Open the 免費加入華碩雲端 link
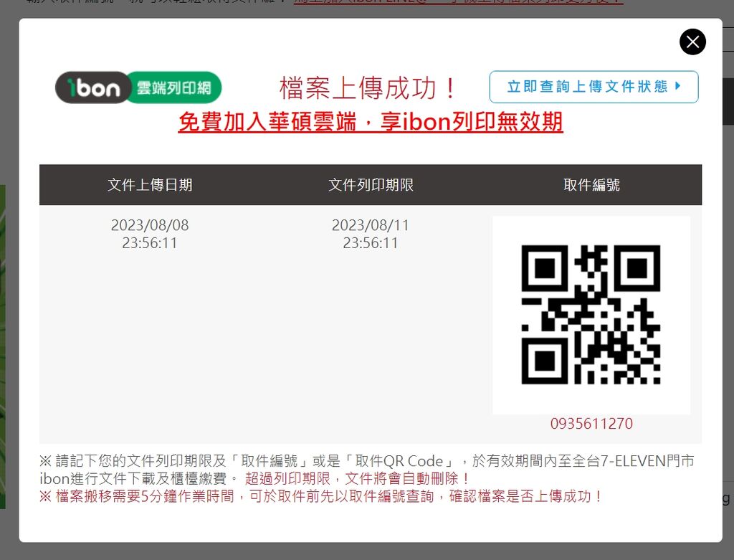This screenshot has height=560, width=734. [x=371, y=122]
